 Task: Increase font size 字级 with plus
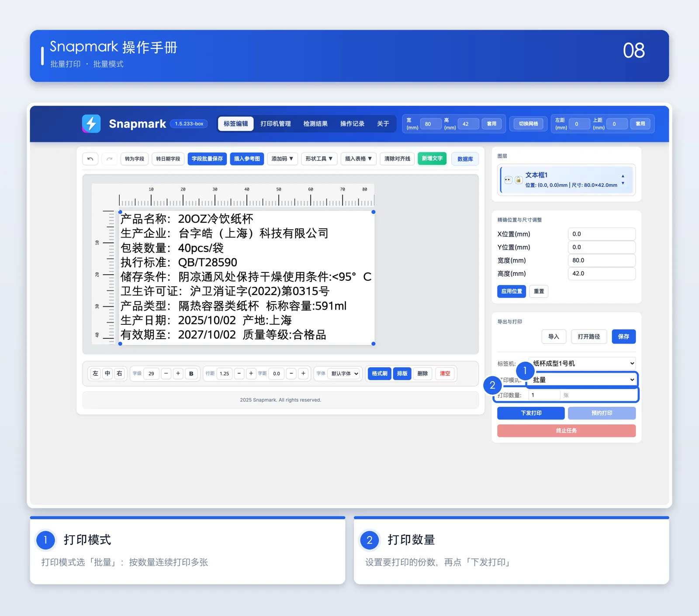pyautogui.click(x=178, y=374)
